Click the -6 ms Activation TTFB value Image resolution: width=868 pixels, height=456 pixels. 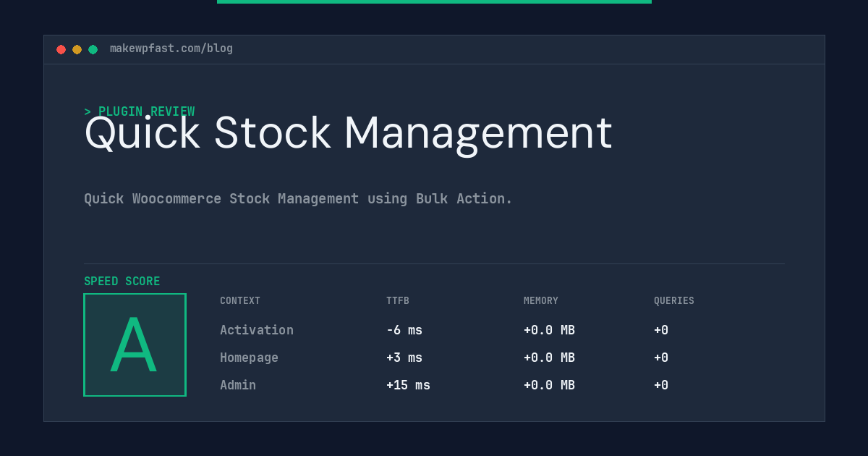coord(404,330)
